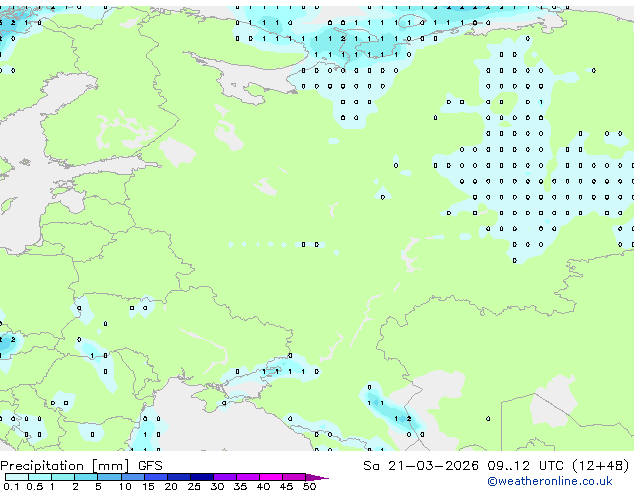634x490 pixels.
Task: Select the 20–25 mm legend swatch
Action: point(179,477)
